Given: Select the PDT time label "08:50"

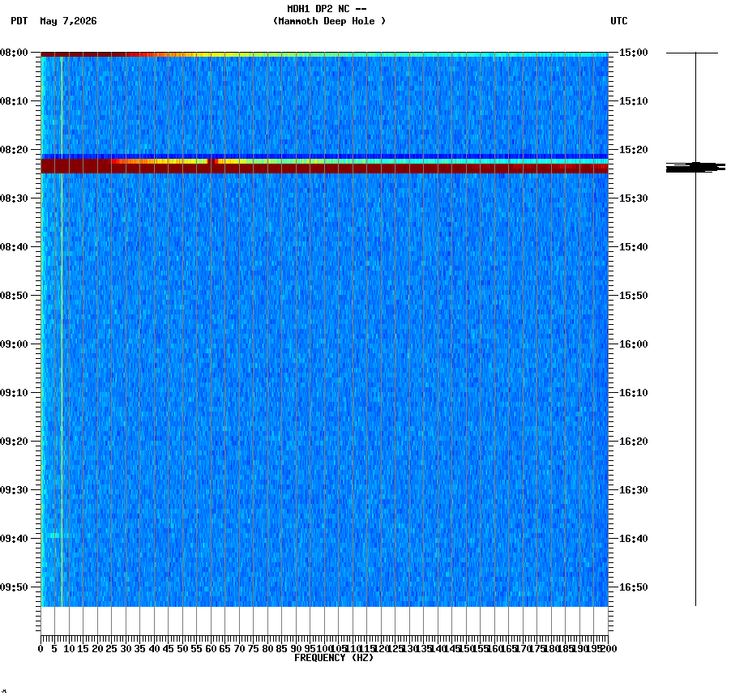Looking at the screenshot, I should click(14, 296).
